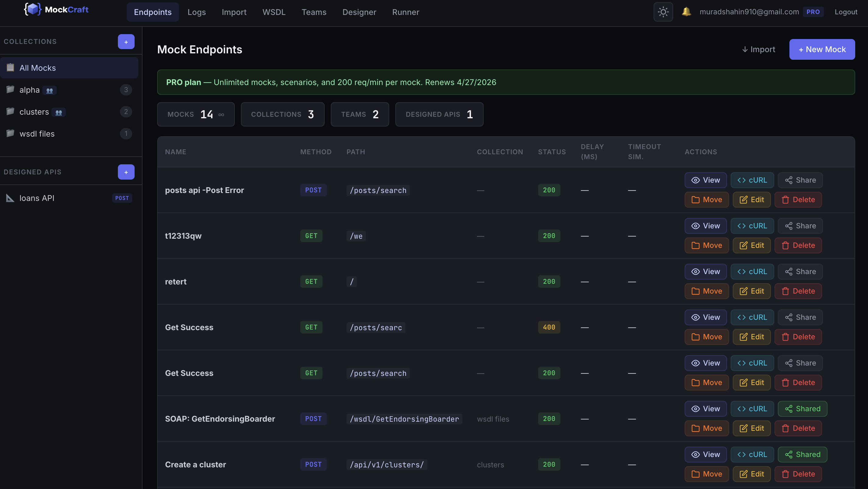Open the loans API designed item
The width and height of the screenshot is (868, 489).
tap(37, 198)
